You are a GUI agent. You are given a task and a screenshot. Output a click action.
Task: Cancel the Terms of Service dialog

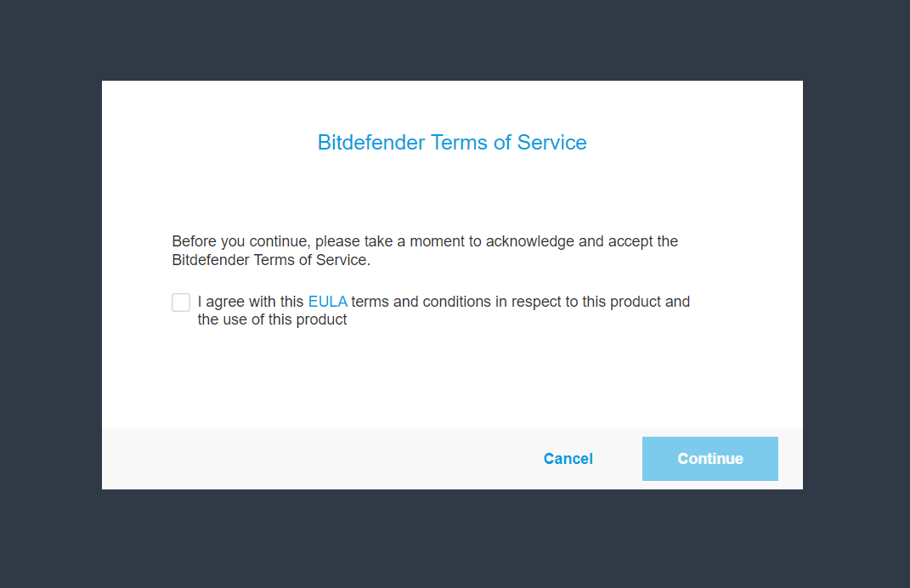click(x=568, y=459)
